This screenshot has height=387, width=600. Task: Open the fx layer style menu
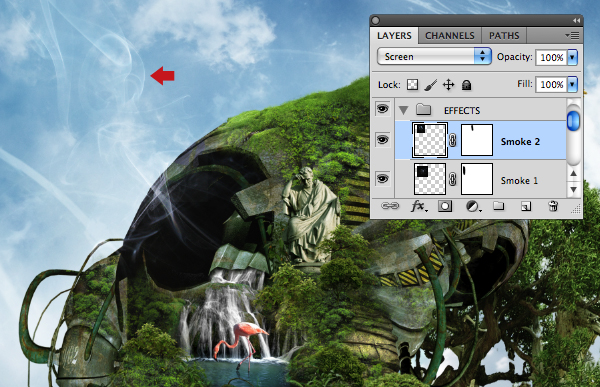click(x=419, y=207)
